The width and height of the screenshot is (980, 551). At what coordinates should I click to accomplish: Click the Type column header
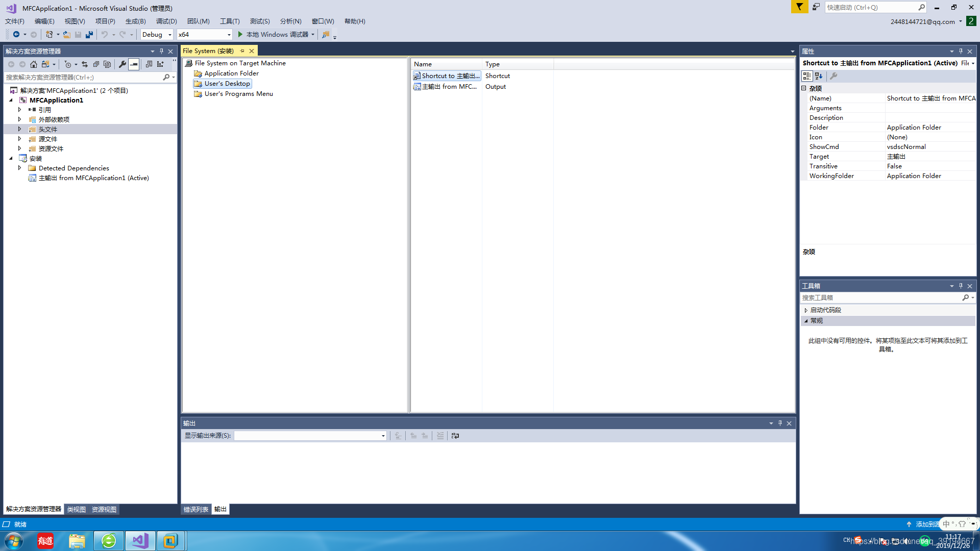click(518, 64)
